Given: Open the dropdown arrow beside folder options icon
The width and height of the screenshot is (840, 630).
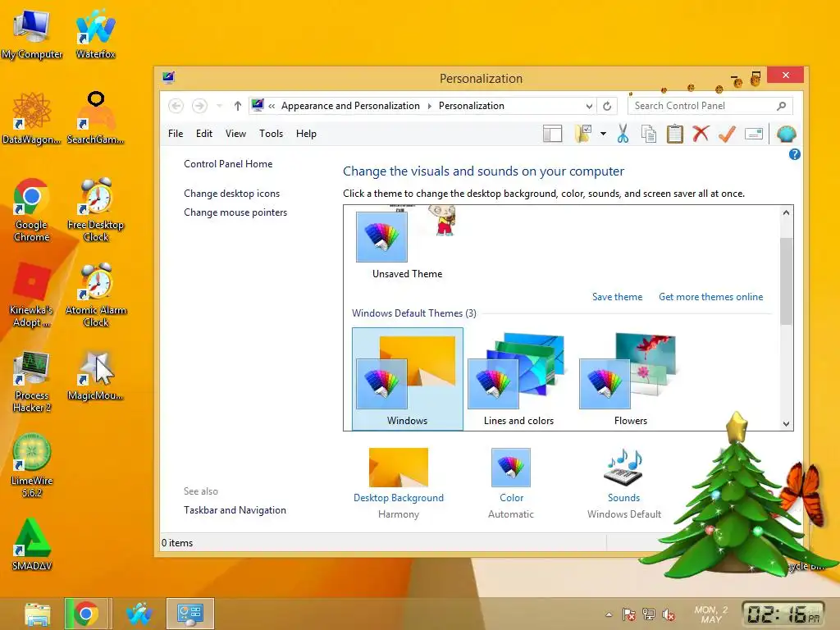Looking at the screenshot, I should [x=603, y=134].
